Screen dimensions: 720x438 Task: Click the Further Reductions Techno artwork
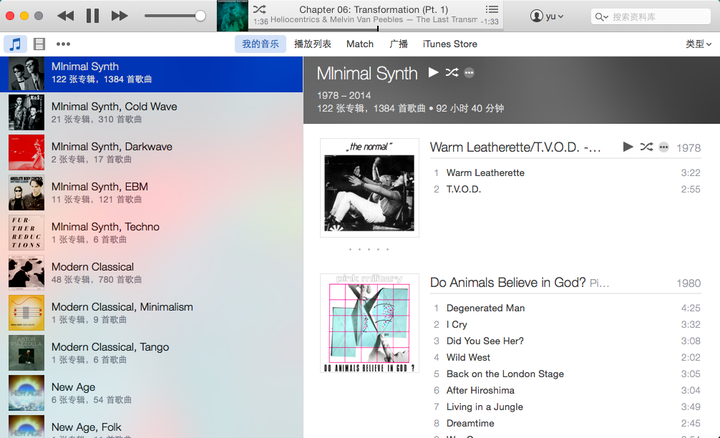[x=27, y=233]
